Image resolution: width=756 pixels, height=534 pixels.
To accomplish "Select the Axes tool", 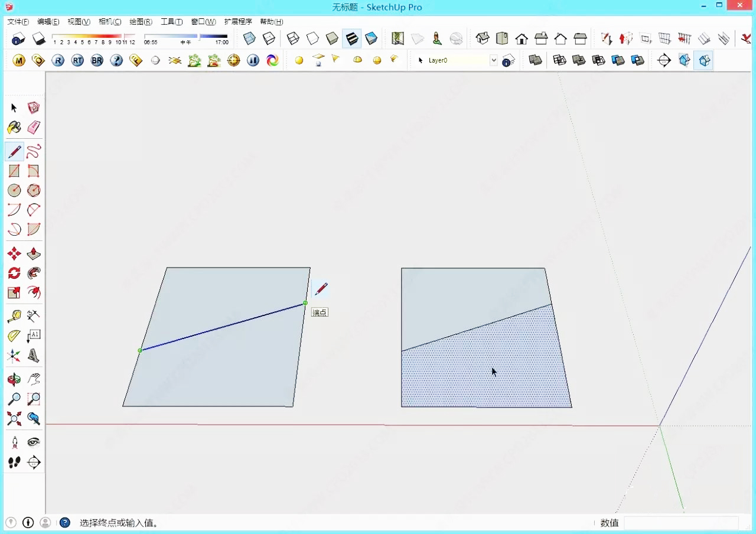I will (x=14, y=356).
